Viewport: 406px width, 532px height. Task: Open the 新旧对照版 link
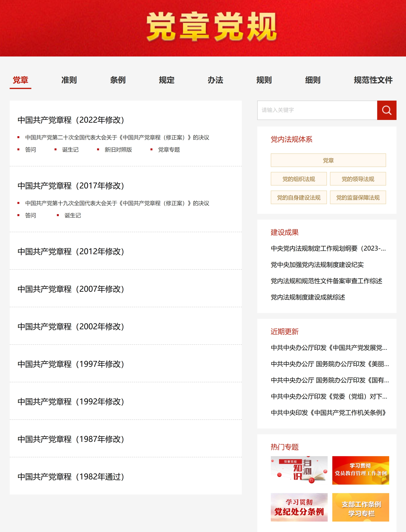118,150
